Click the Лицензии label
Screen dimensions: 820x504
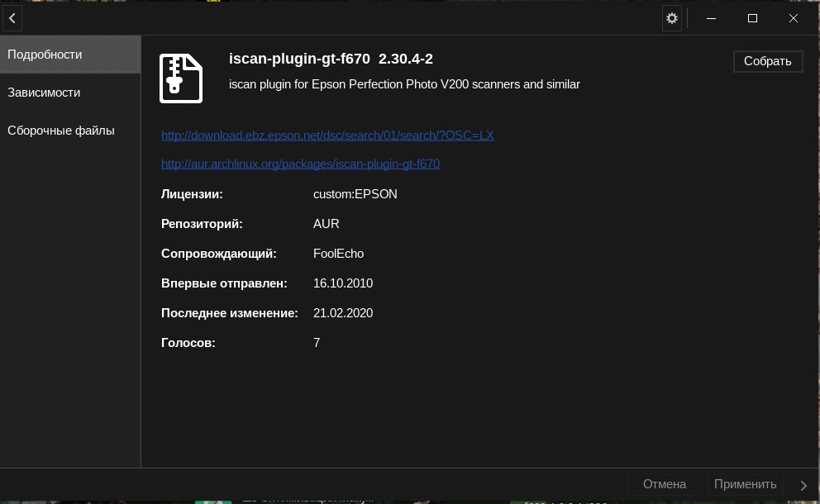(x=192, y=194)
